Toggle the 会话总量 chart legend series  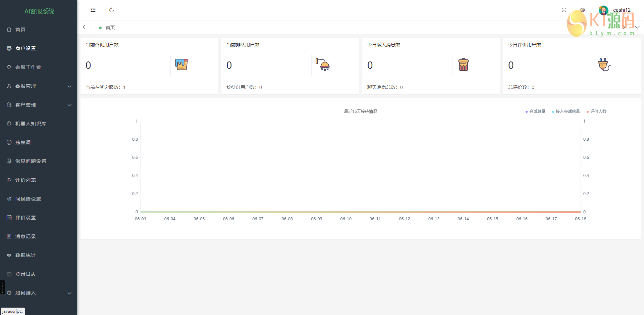click(x=535, y=111)
